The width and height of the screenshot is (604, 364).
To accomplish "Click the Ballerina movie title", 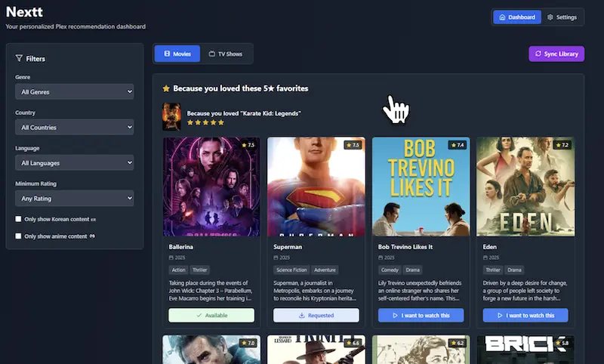I will (x=181, y=247).
